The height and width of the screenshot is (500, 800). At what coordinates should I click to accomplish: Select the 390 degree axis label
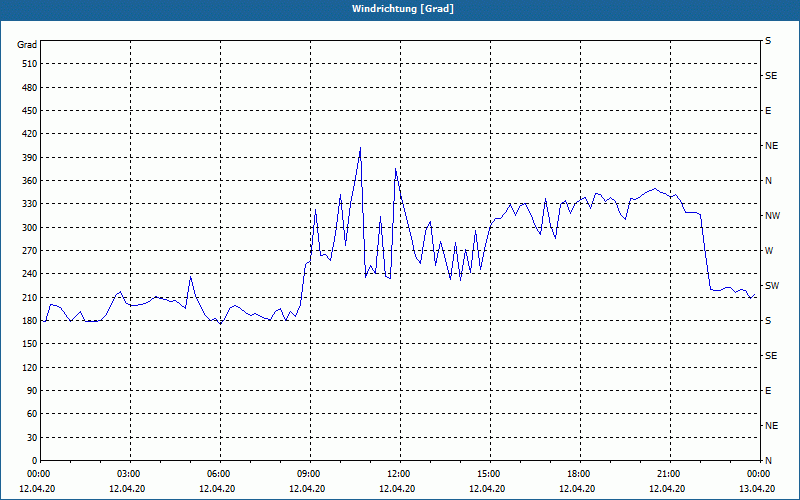click(30, 158)
